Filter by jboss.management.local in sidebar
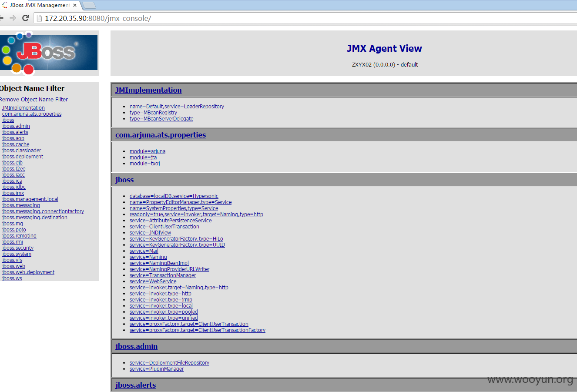 pos(30,199)
